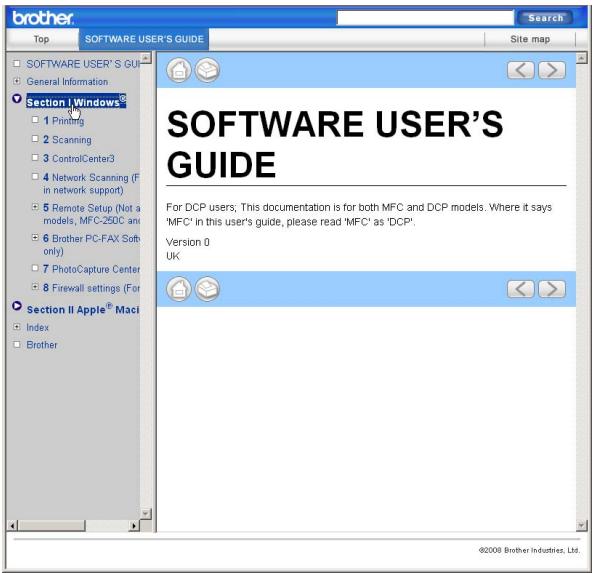Screen dimensions: 596x573
Task: Expand 8 Firewall settings node
Action: pos(35,287)
